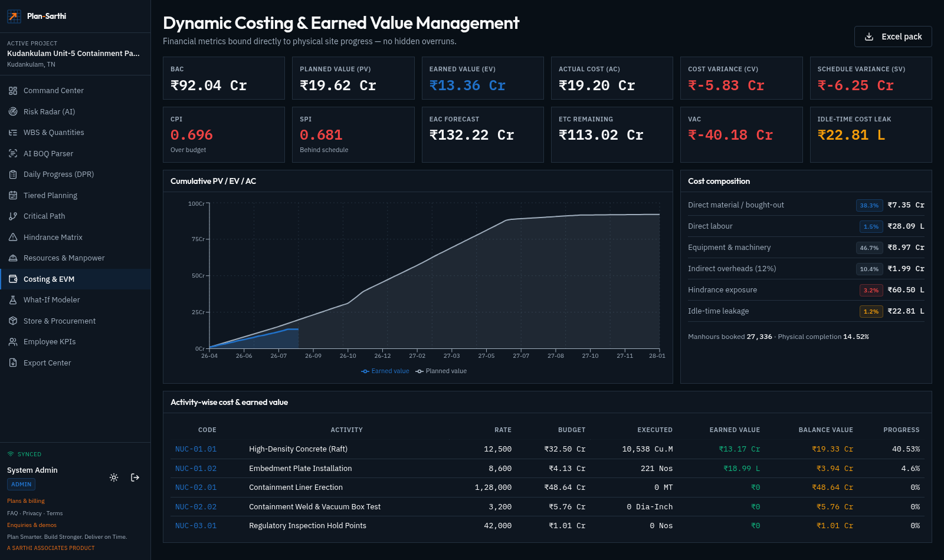Screen dimensions: 944x560
Task: Click the SPI 0.681 value
Action: (321, 135)
